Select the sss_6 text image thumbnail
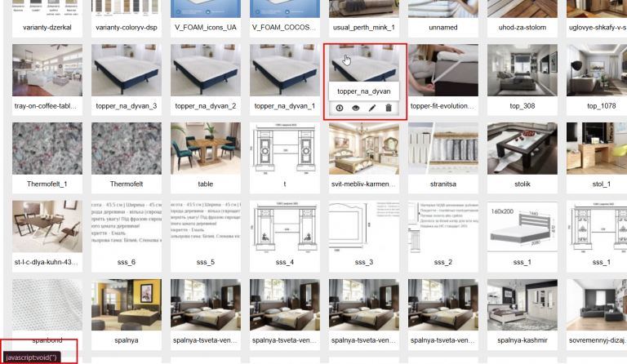Image resolution: width=627 pixels, height=364 pixels. [127, 227]
